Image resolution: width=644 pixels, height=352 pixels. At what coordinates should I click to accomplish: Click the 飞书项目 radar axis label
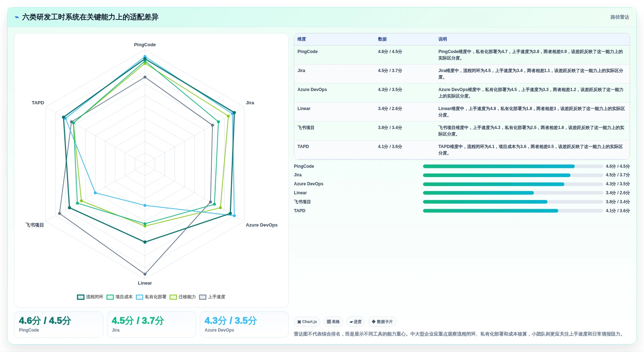tap(34, 225)
